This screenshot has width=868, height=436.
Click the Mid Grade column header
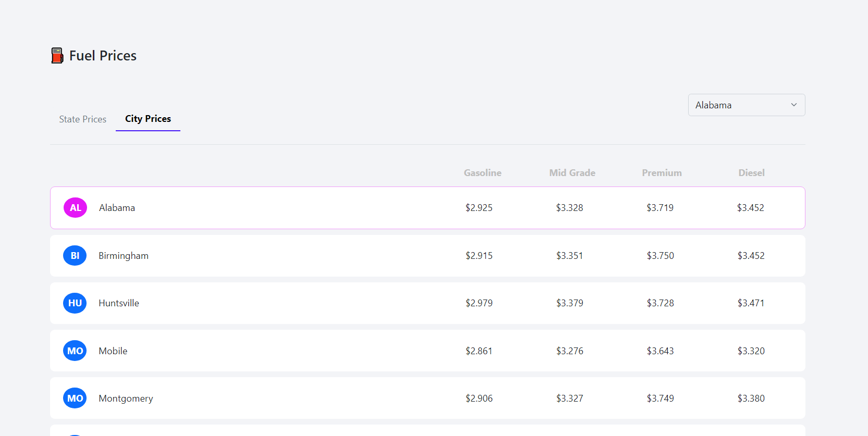pos(572,173)
